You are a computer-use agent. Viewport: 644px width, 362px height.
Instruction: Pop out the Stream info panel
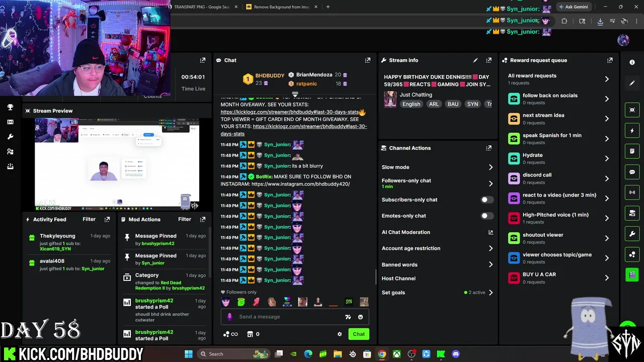tap(489, 60)
